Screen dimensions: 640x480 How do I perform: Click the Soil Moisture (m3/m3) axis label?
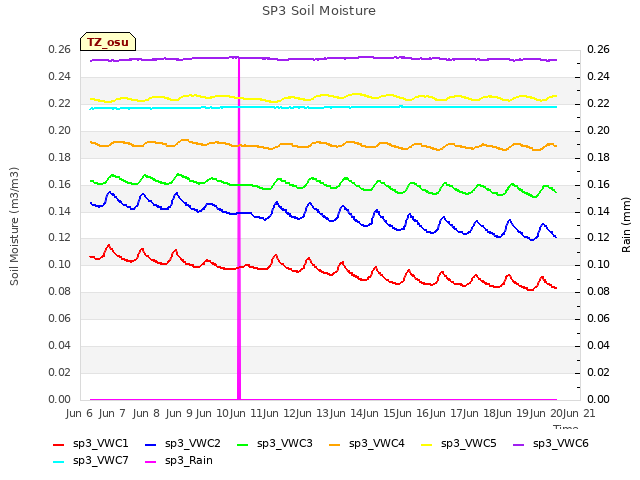[x=14, y=226]
